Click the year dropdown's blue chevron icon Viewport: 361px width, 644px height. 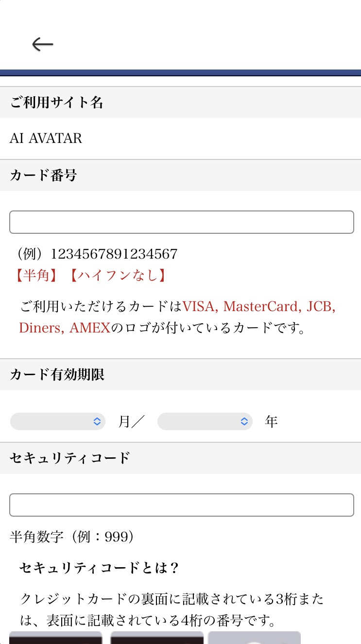click(x=244, y=421)
